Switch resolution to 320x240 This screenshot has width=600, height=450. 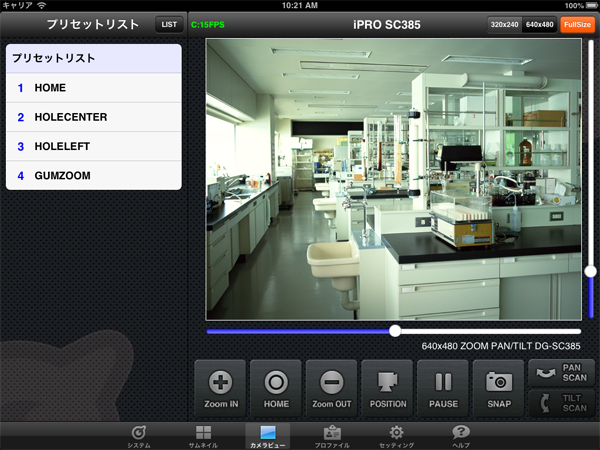coord(505,24)
